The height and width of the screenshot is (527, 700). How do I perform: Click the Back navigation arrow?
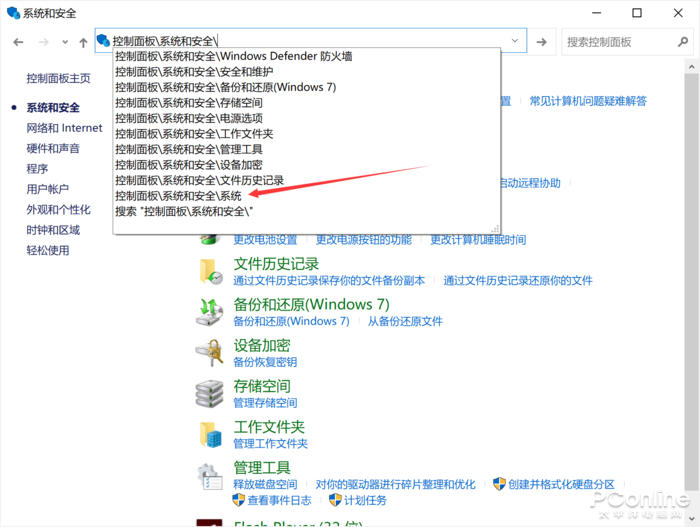[18, 42]
